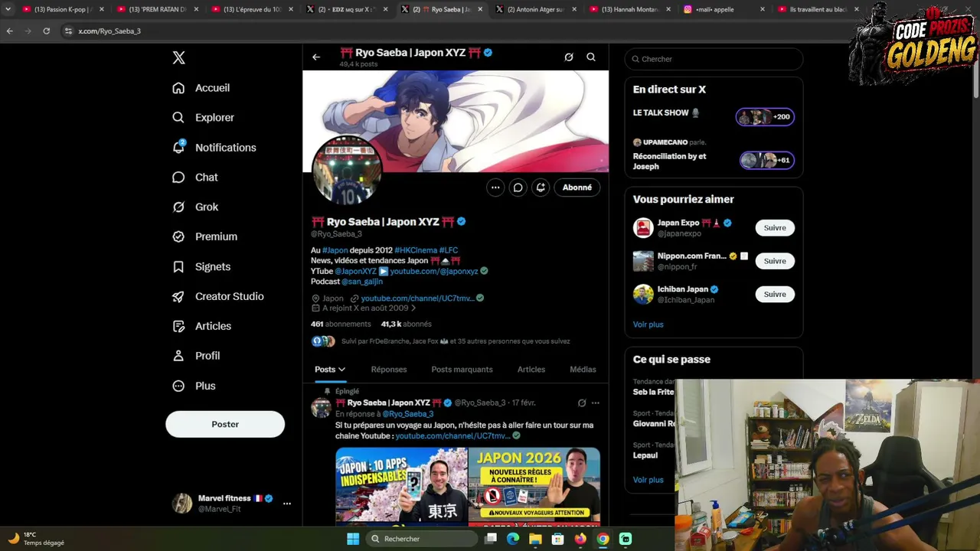This screenshot has height=551, width=980.
Task: View 41,3 k abonnés list
Action: pyautogui.click(x=407, y=324)
